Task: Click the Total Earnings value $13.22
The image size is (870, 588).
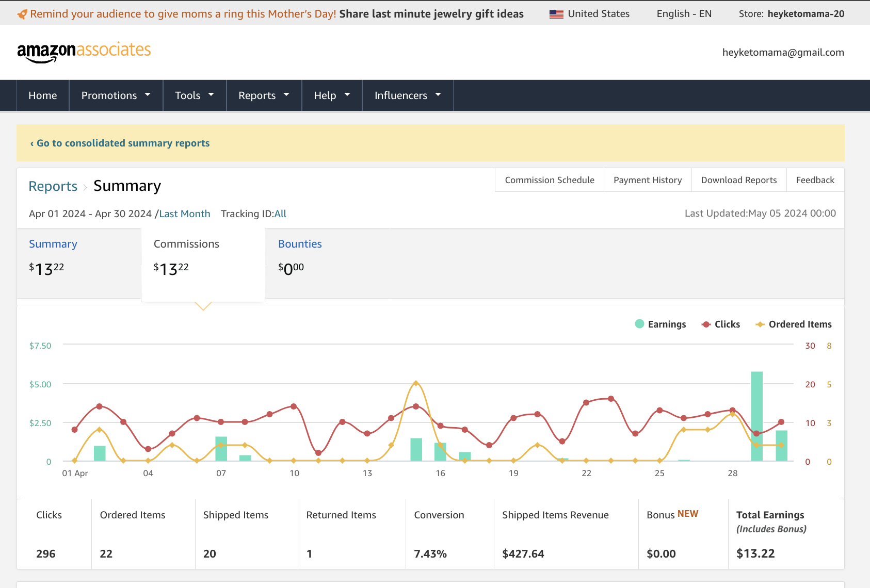Action: (755, 553)
